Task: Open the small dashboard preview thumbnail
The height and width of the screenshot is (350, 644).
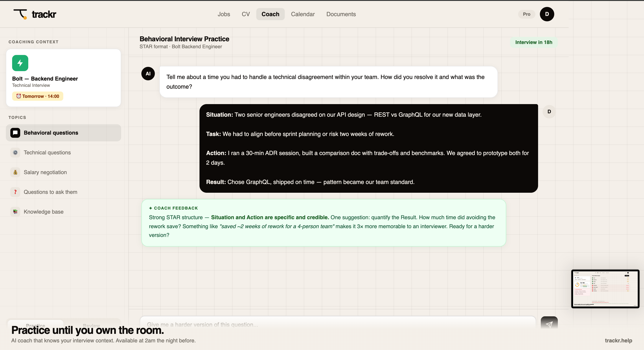Action: pyautogui.click(x=605, y=289)
